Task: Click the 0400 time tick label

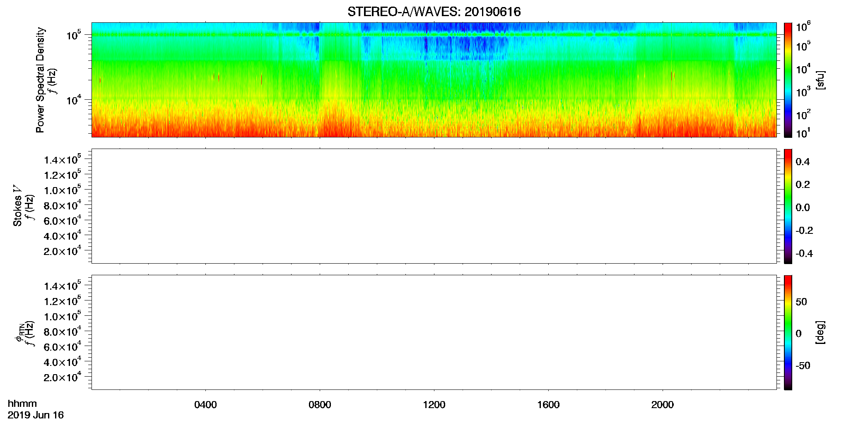Action: click(205, 405)
